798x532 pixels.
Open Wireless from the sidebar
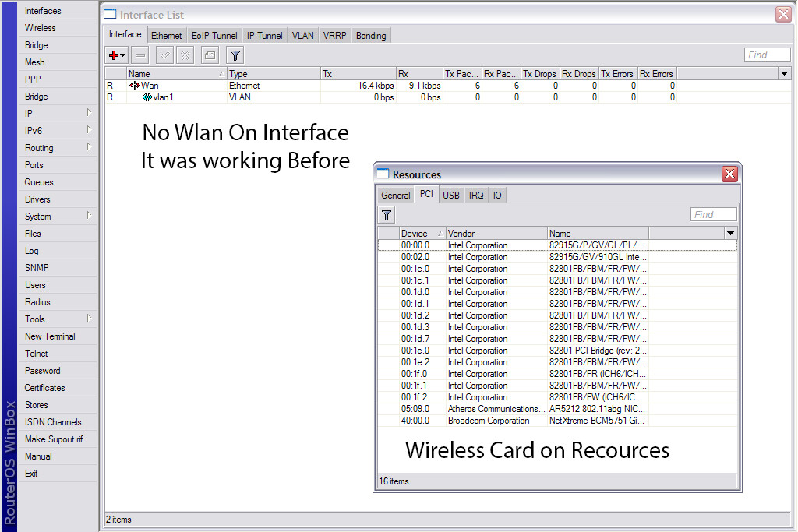58,28
